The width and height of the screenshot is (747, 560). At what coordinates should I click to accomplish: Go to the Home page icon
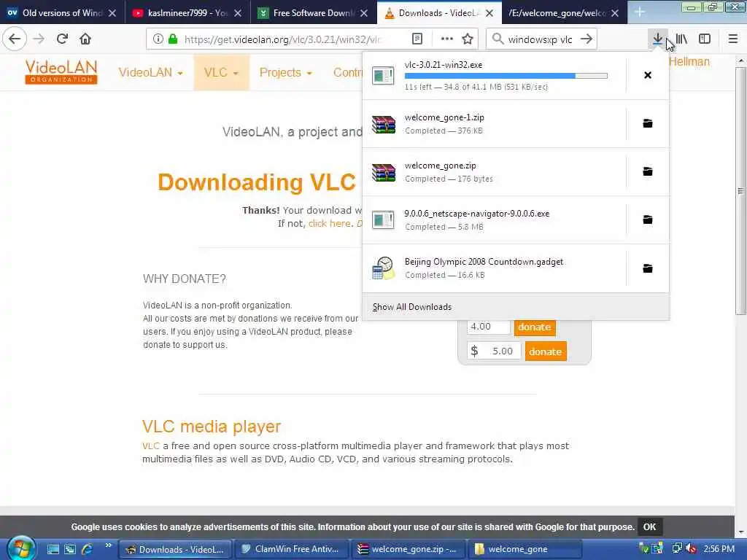point(85,39)
